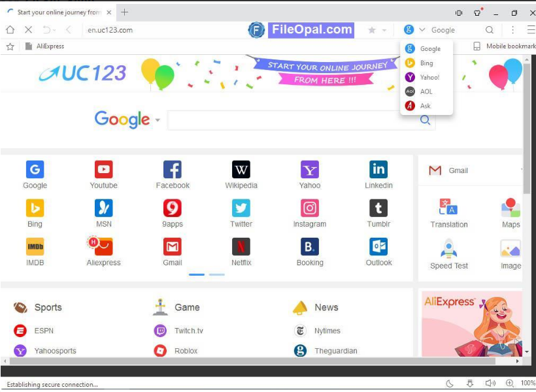The image size is (536, 392).
Task: Switch to first page of shortcuts indicator
Action: pyautogui.click(x=197, y=275)
